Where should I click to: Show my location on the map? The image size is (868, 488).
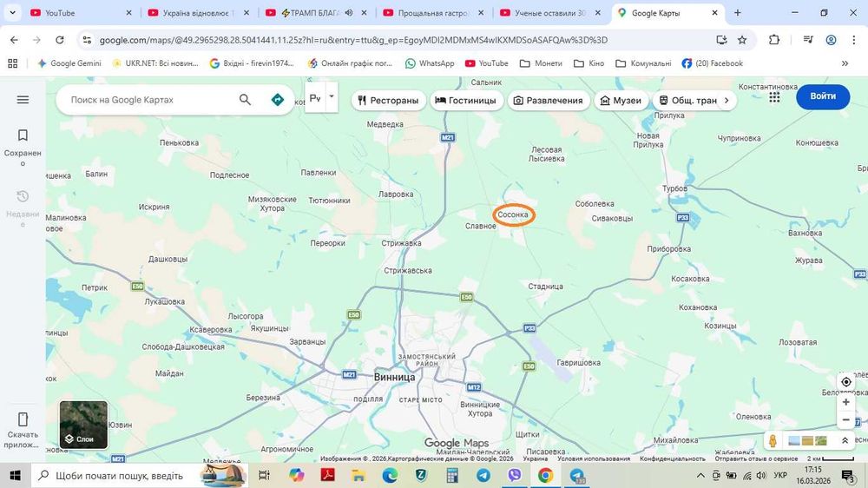[845, 382]
